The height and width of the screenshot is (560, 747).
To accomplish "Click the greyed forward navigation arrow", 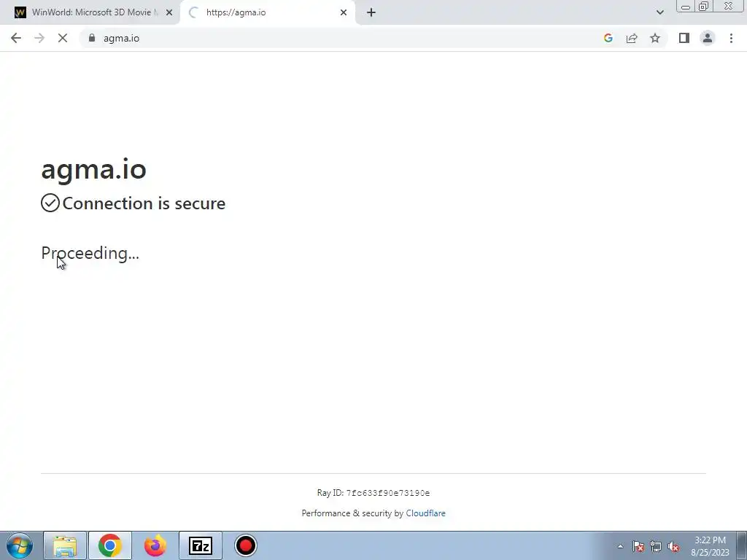I will pyautogui.click(x=39, y=38).
